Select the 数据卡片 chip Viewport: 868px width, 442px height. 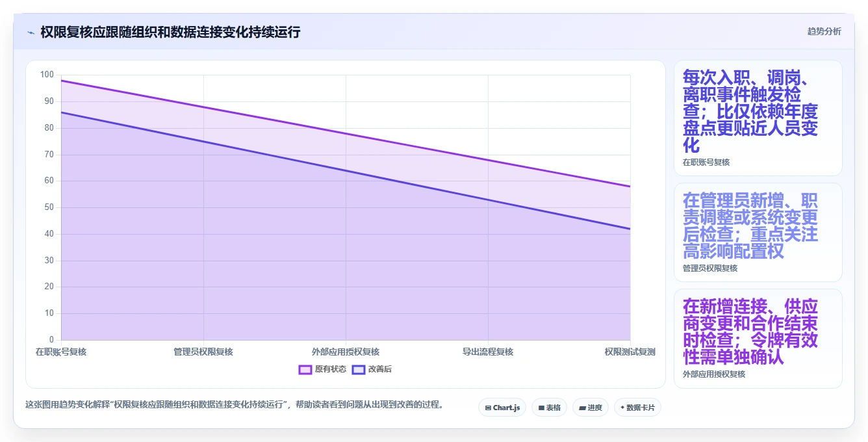pos(637,408)
